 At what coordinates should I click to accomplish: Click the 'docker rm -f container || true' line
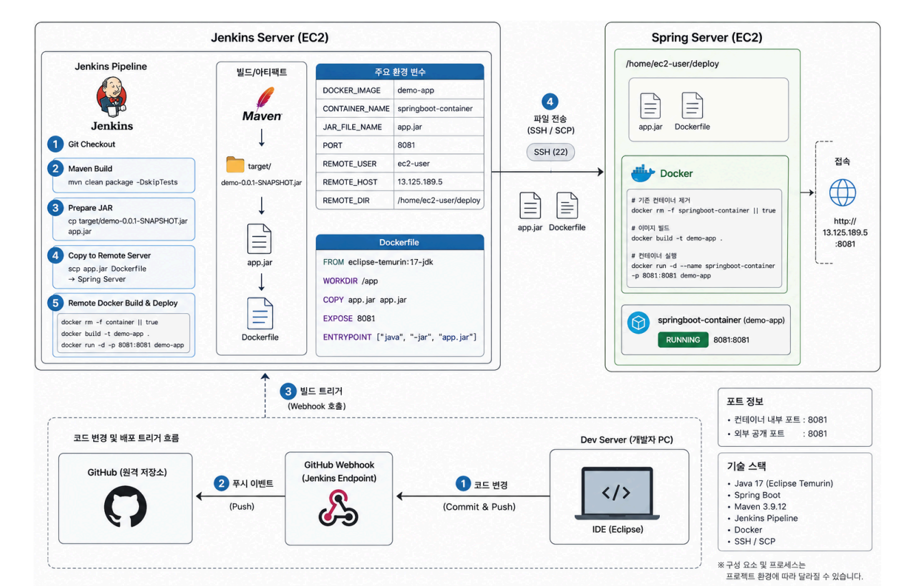pyautogui.click(x=110, y=322)
